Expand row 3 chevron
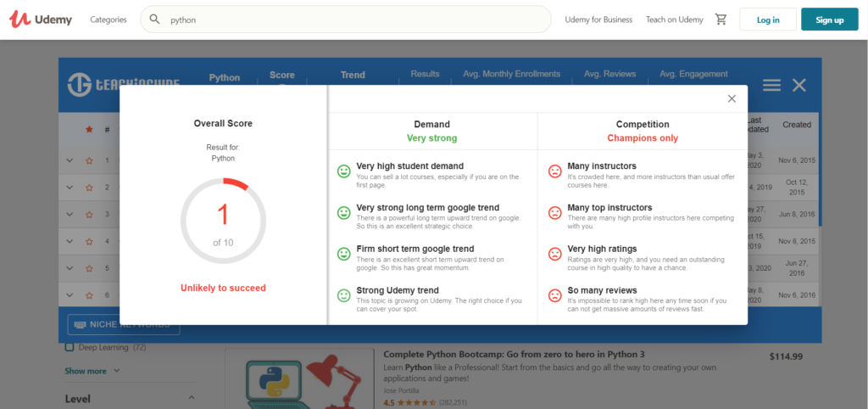 tap(70, 215)
